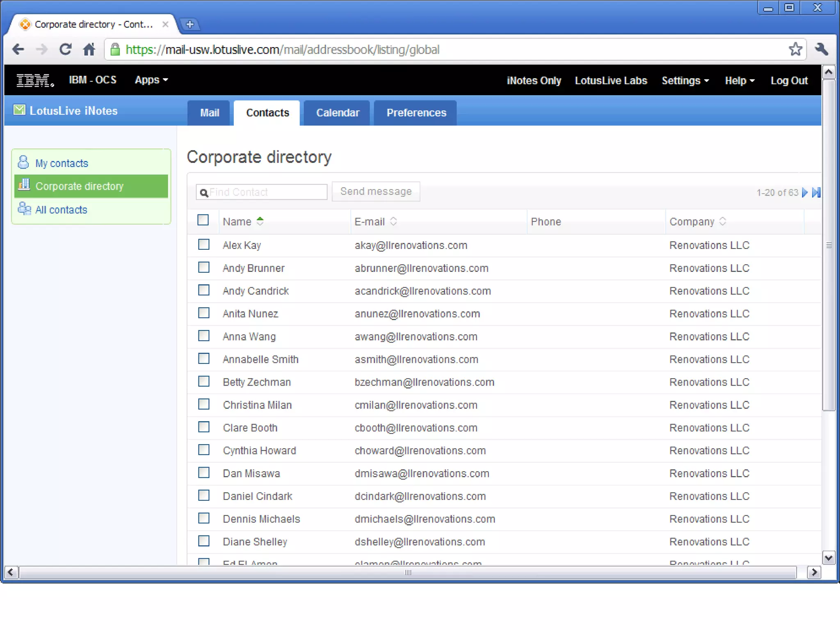Open browser wrench settings icon
Image resolution: width=840 pixels, height=630 pixels.
coord(822,49)
